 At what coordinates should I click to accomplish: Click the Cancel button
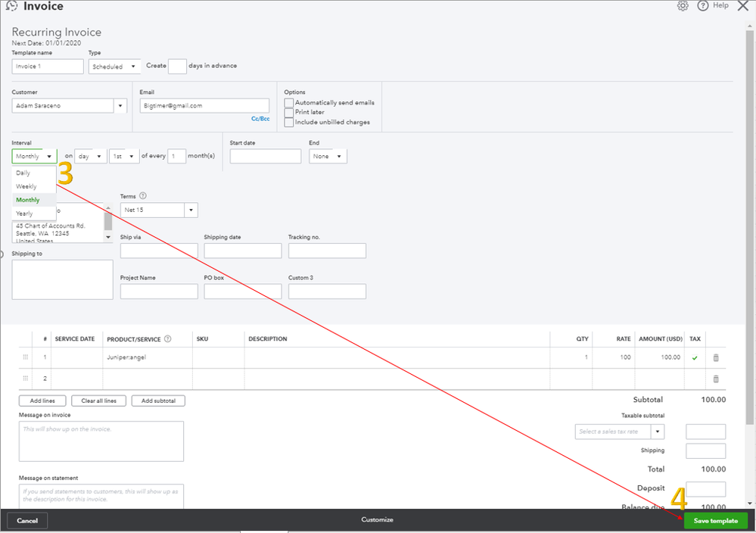coord(27,520)
